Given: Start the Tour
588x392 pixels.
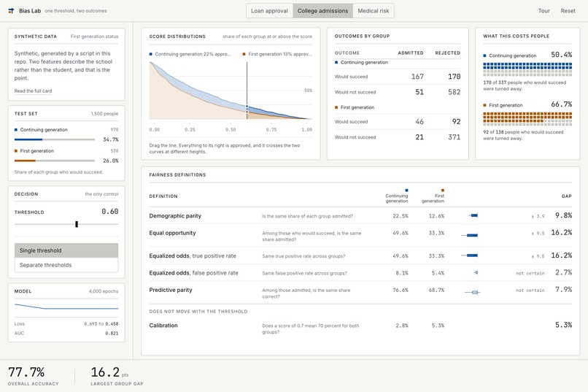Looking at the screenshot, I should click(x=543, y=11).
